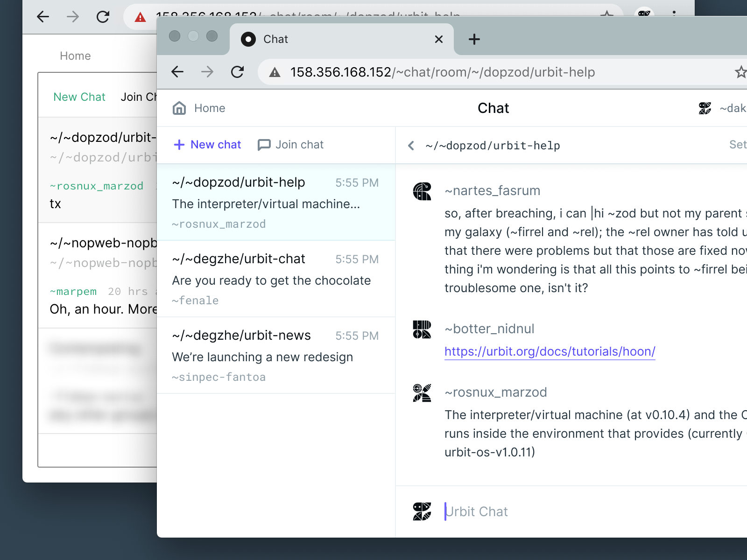Open the ~/~degzhe/urbit-chat conversation
Viewport: 747px width, 560px height.
[276, 279]
